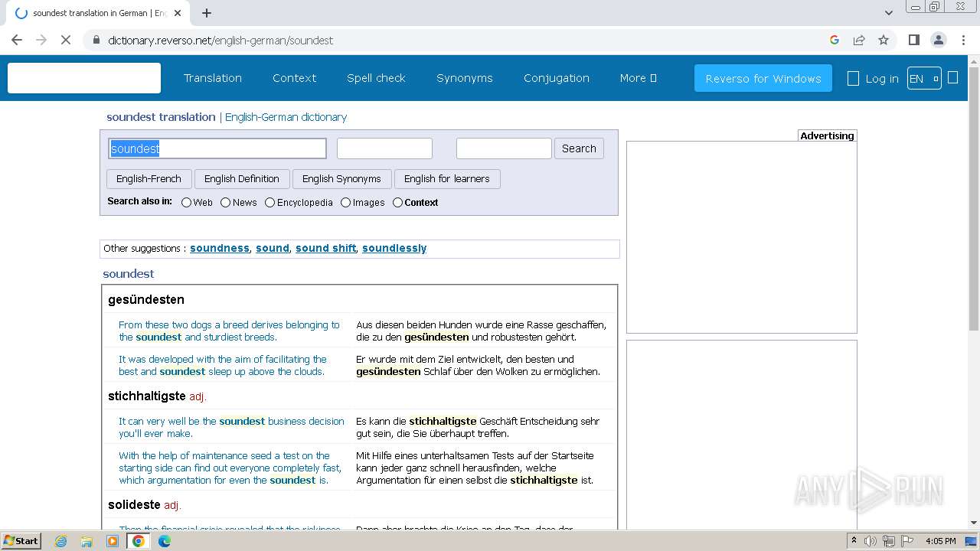980x551 pixels.
Task: Stop loading the current page
Action: pos(66,40)
